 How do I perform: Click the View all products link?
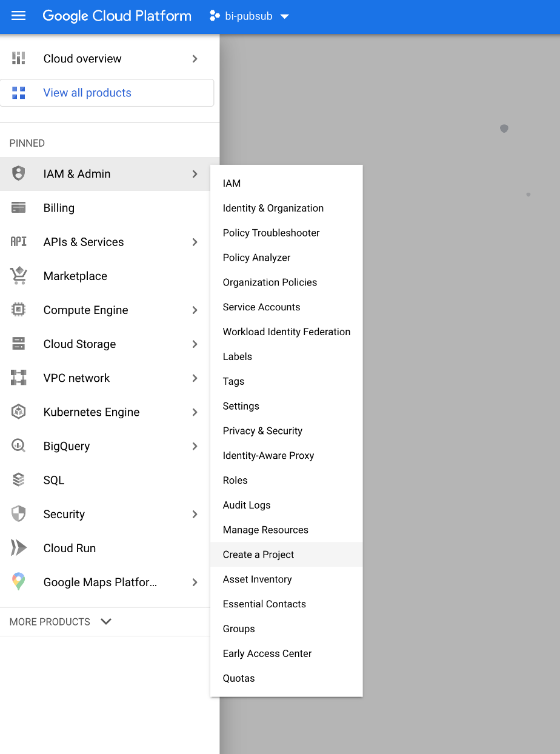(x=87, y=93)
